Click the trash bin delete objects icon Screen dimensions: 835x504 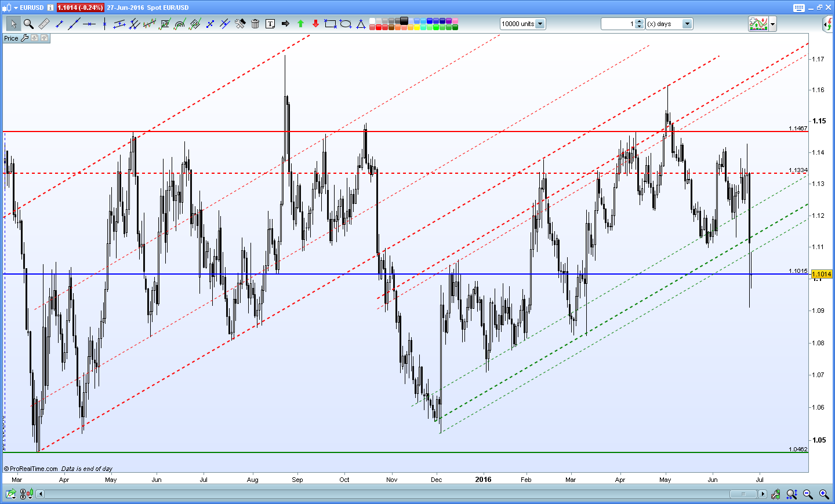point(255,24)
